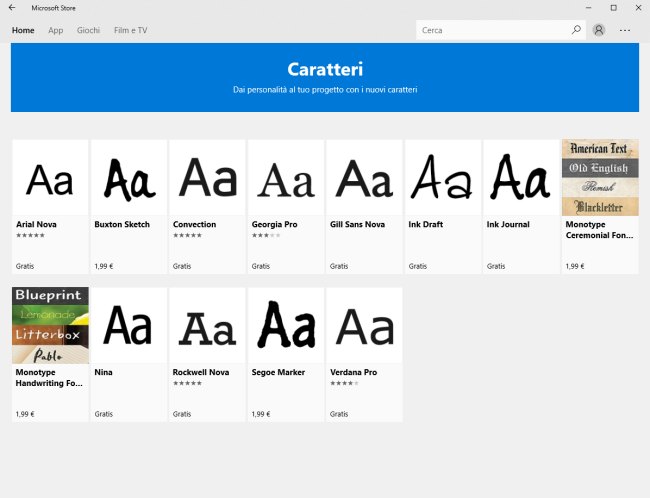Screen dimensions: 650x498
Task: Minimize the Microsoft Store window
Action: point(588,8)
